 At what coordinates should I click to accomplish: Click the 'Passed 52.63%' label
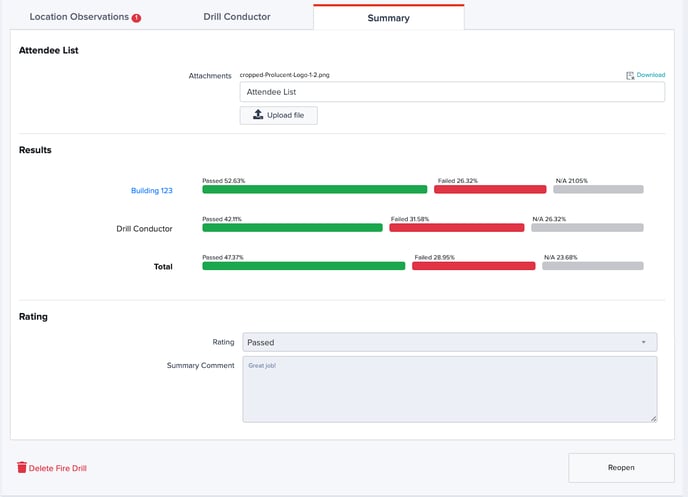pos(224,181)
